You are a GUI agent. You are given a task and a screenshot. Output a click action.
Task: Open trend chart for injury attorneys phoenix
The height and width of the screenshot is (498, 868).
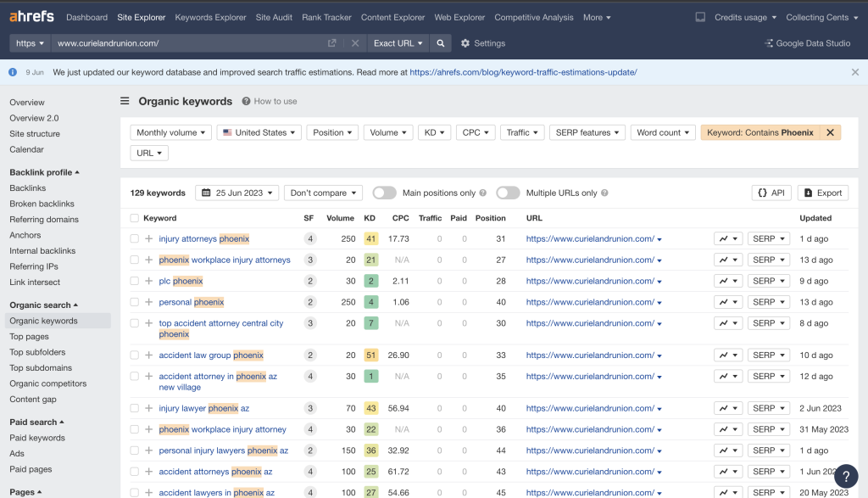(728, 239)
